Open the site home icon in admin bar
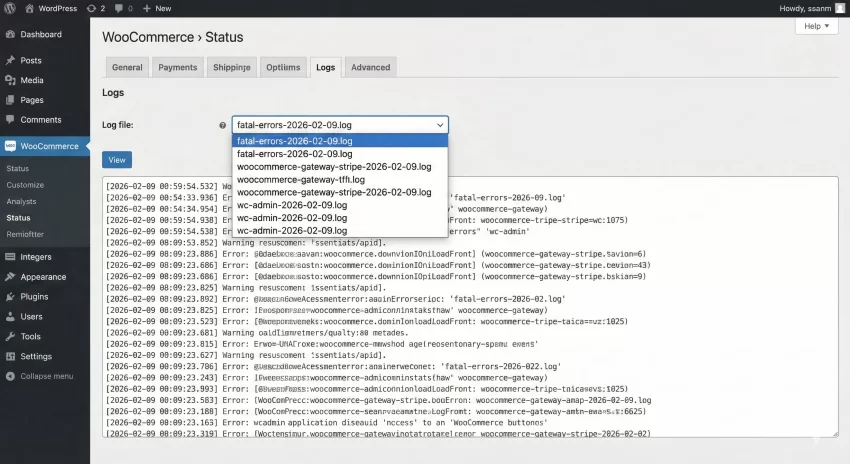Image resolution: width=850 pixels, height=464 pixels. click(x=29, y=8)
